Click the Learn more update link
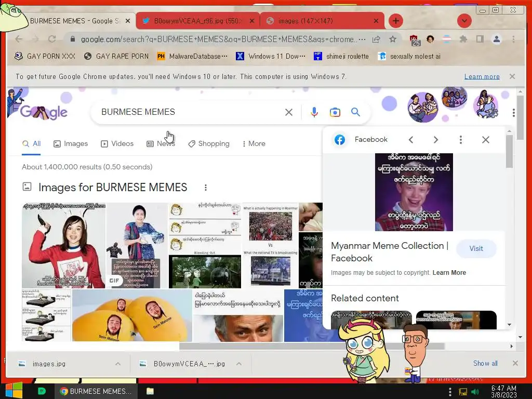Image resolution: width=532 pixels, height=399 pixels. [482, 76]
